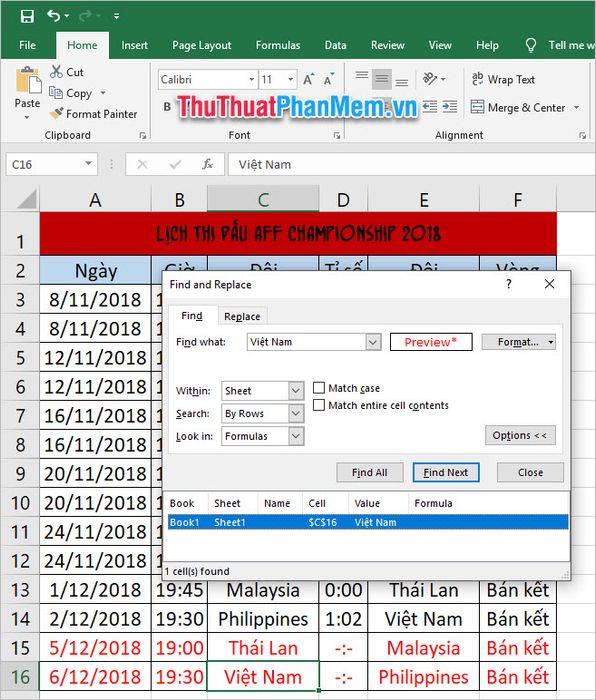This screenshot has height=700, width=596.
Task: Select the Book1 Sheet1 $C$16 result row
Action: (368, 522)
